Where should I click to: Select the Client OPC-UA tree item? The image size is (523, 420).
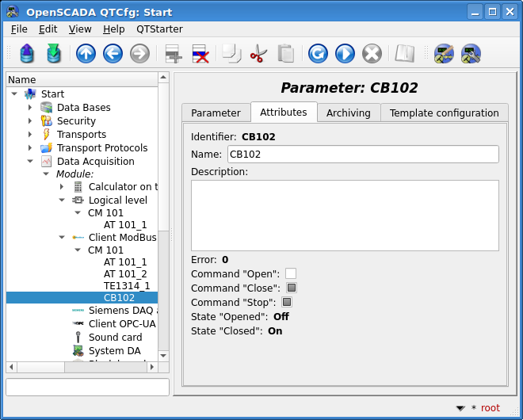[x=122, y=324]
